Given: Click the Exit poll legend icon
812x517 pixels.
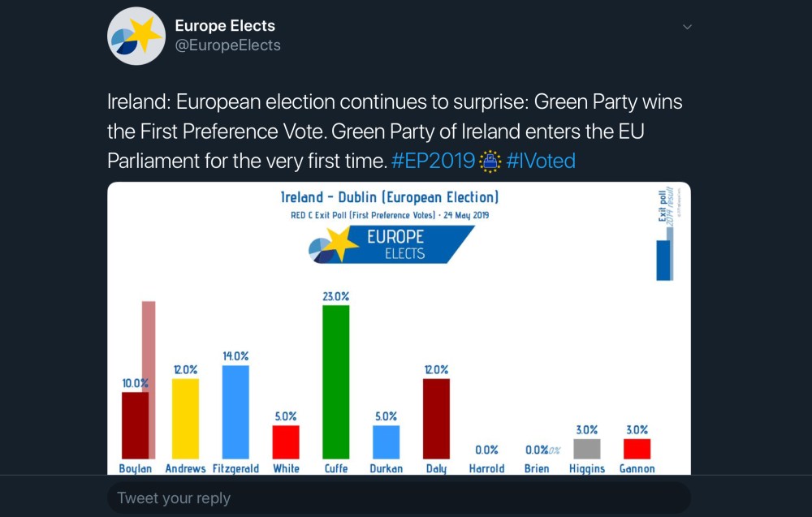Looking at the screenshot, I should 666,236.
